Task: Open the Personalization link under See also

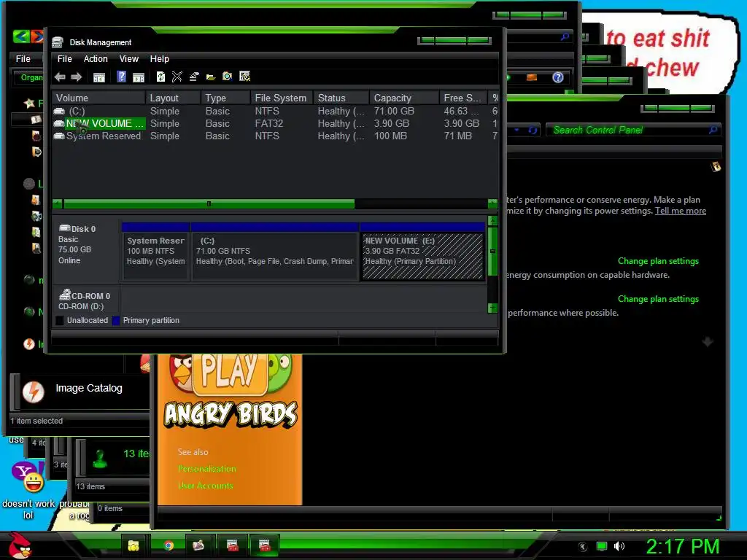Action: point(206,469)
